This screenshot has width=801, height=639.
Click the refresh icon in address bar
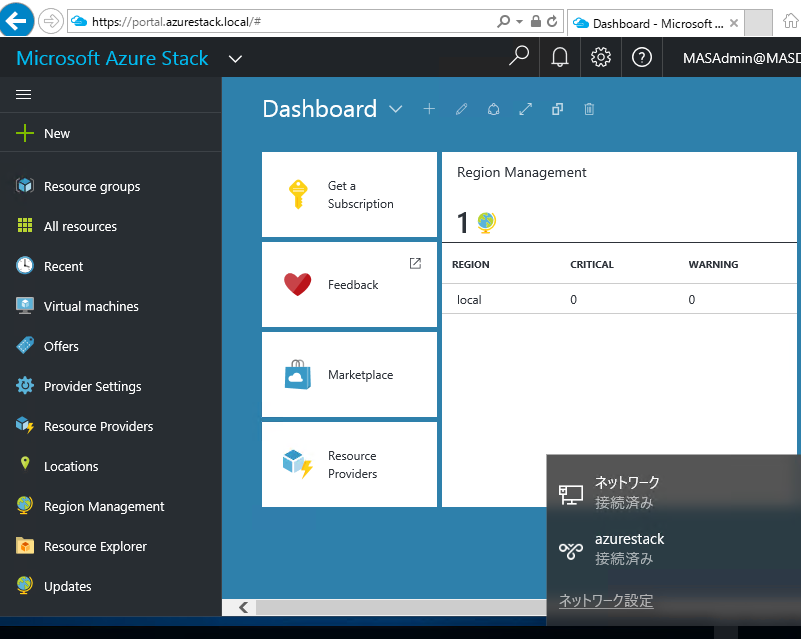pyautogui.click(x=552, y=21)
